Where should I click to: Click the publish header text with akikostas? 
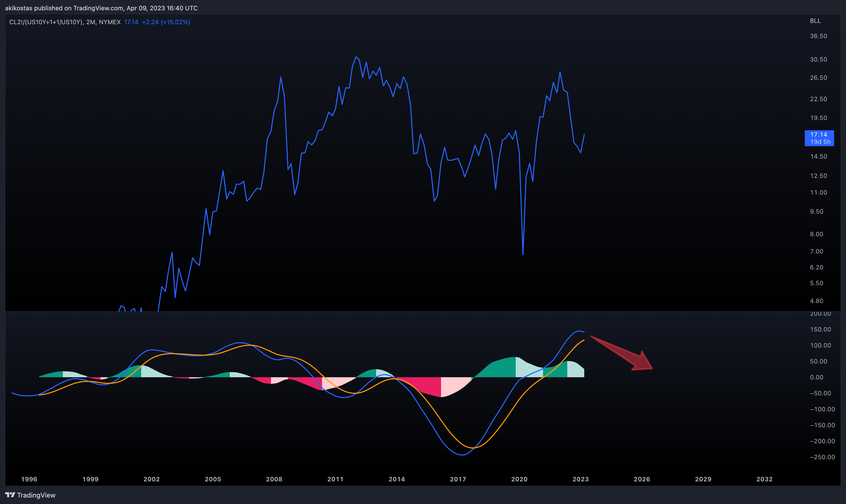point(101,8)
